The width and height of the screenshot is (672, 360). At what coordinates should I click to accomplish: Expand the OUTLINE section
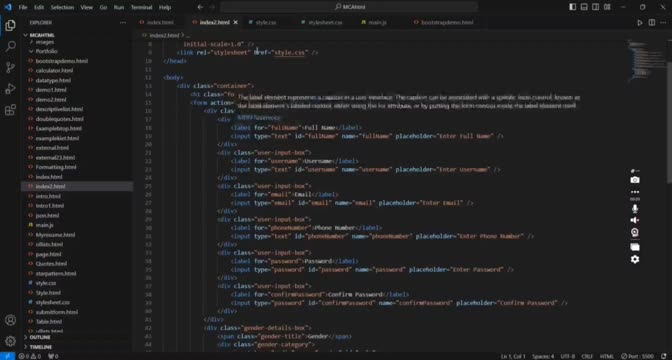click(40, 338)
